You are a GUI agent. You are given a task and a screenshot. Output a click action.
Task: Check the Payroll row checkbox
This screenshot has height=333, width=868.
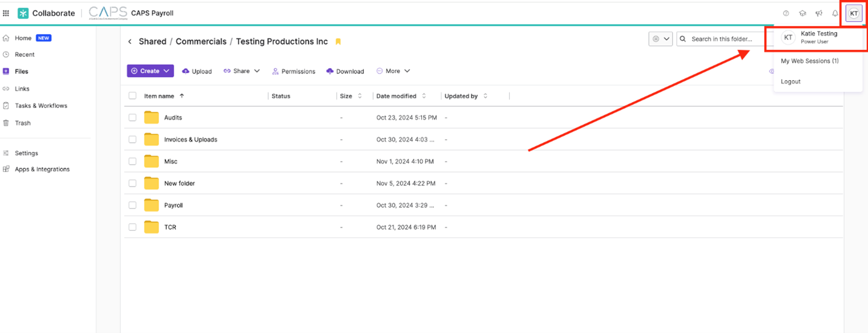coord(132,205)
